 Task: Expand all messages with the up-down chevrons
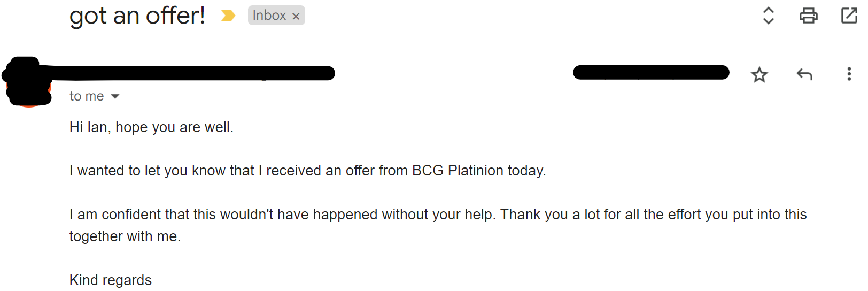768,16
